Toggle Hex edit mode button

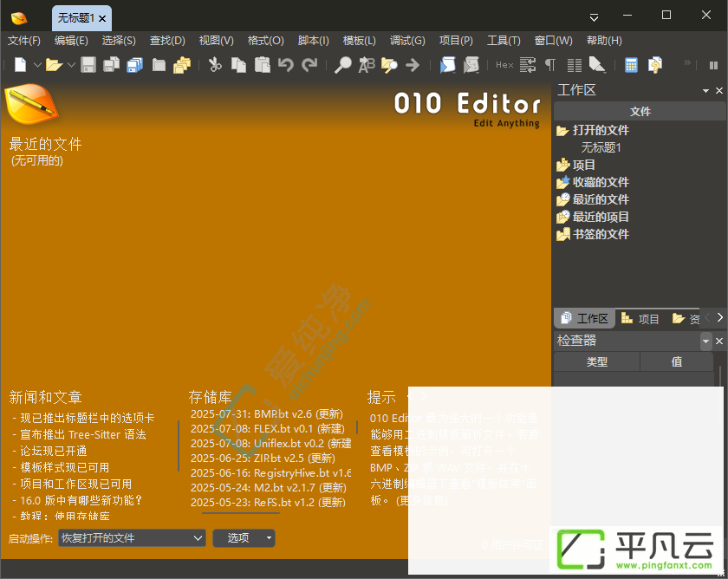pyautogui.click(x=504, y=65)
